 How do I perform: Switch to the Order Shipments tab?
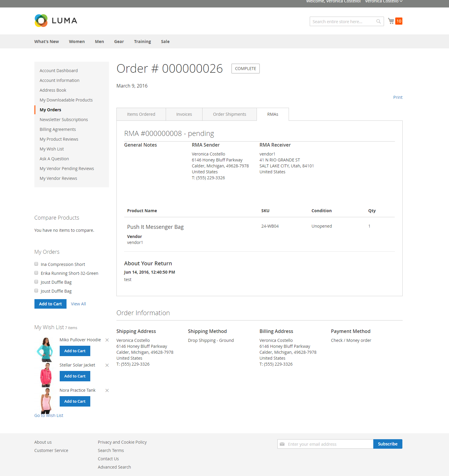pos(230,114)
